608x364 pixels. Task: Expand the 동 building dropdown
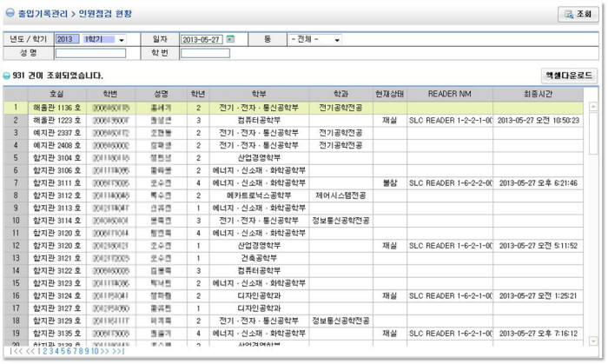315,40
